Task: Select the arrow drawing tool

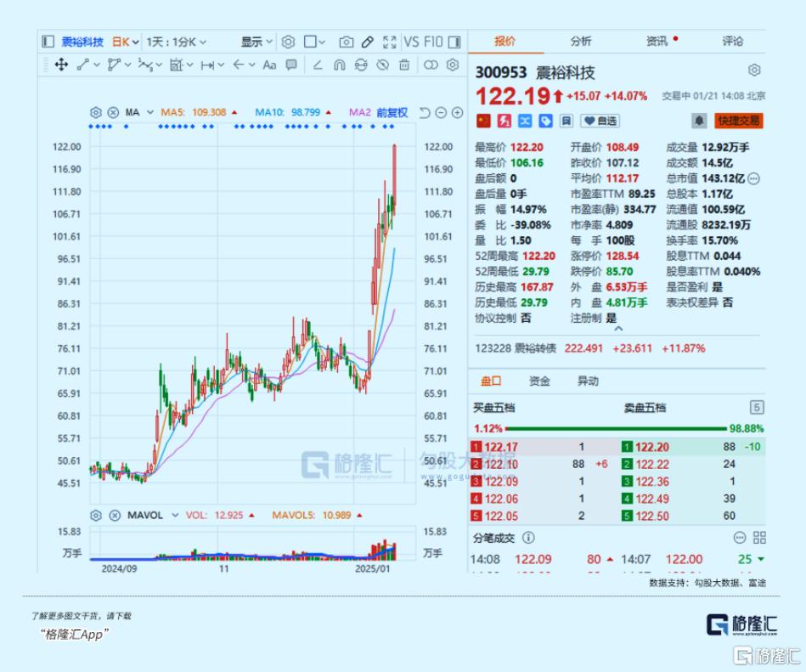Action: tap(238, 65)
